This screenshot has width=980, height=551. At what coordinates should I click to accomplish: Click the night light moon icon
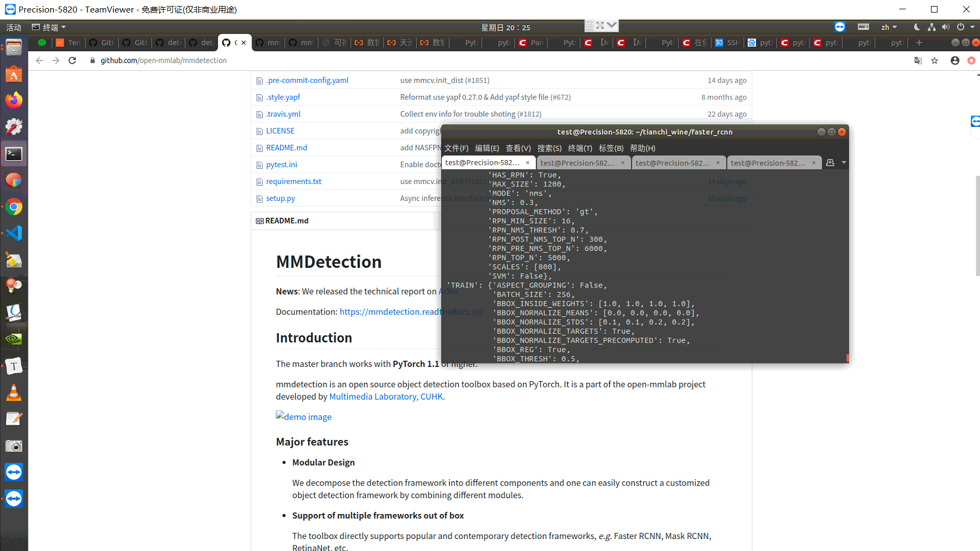[917, 27]
